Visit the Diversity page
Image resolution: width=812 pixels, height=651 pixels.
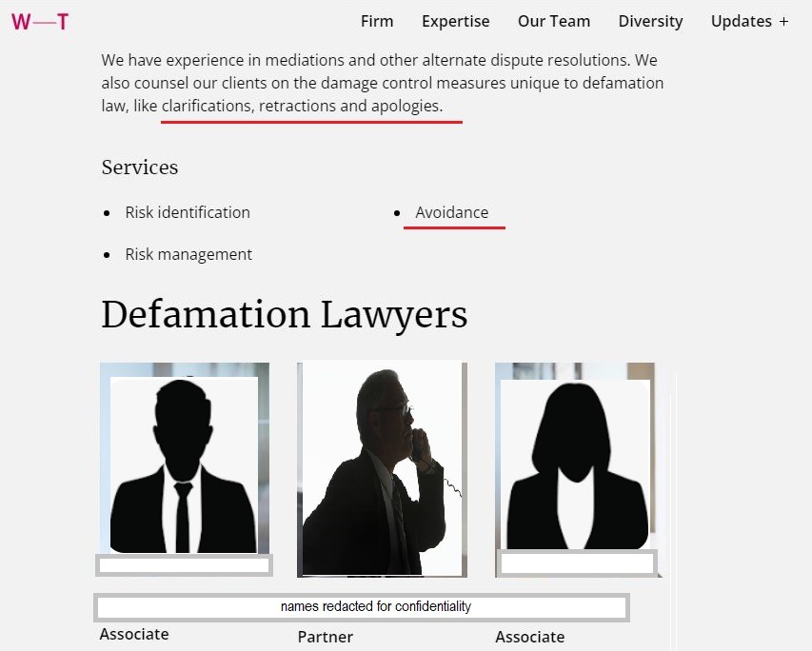coord(650,21)
